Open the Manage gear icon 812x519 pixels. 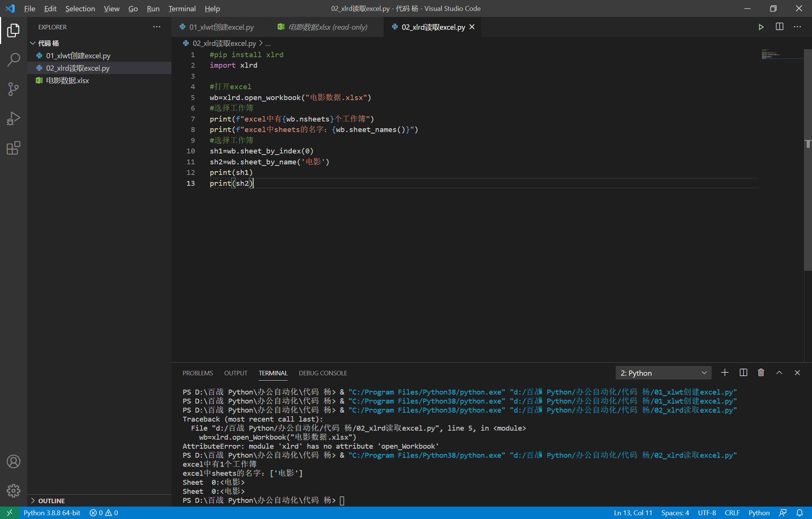point(14,491)
